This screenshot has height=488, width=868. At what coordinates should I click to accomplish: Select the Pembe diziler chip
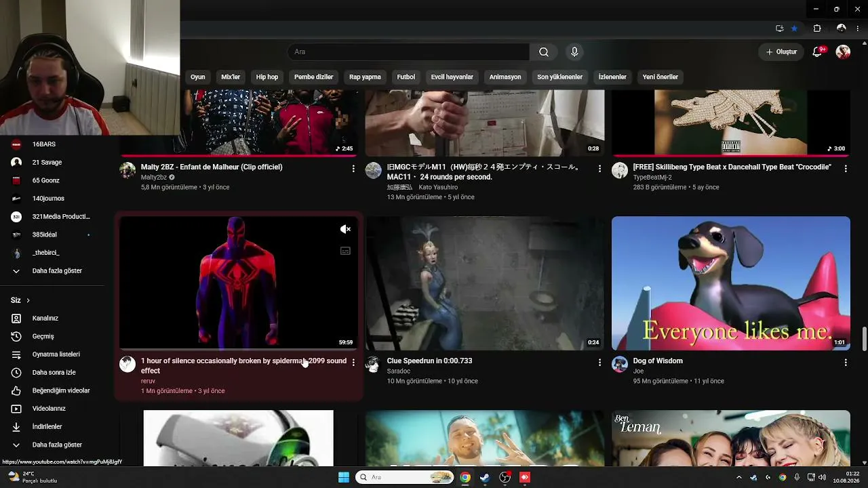tap(313, 77)
